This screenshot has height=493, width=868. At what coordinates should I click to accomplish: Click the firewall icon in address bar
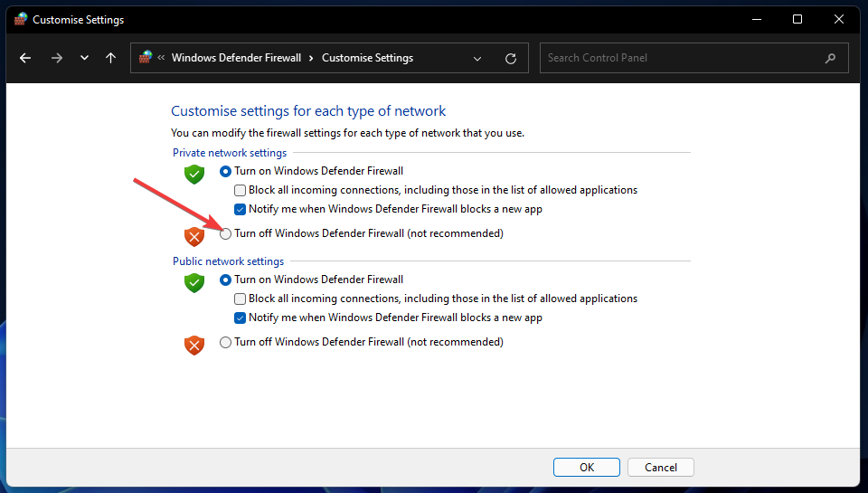point(146,58)
